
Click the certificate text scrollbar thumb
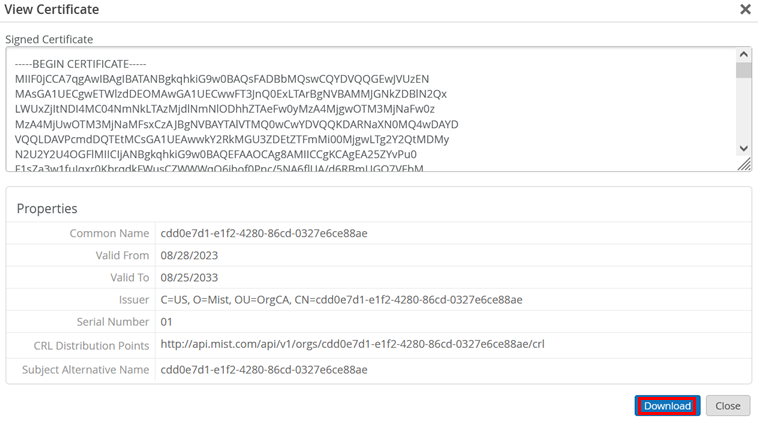coord(743,70)
